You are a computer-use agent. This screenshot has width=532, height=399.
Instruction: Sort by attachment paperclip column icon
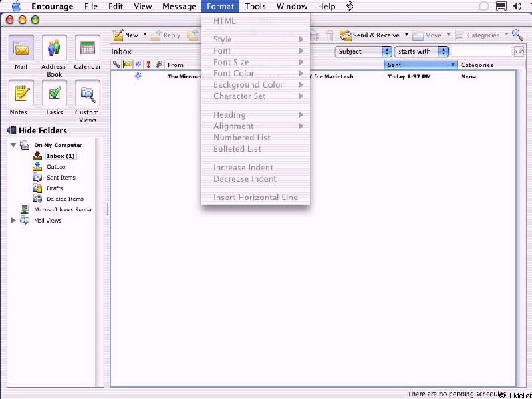click(x=159, y=64)
